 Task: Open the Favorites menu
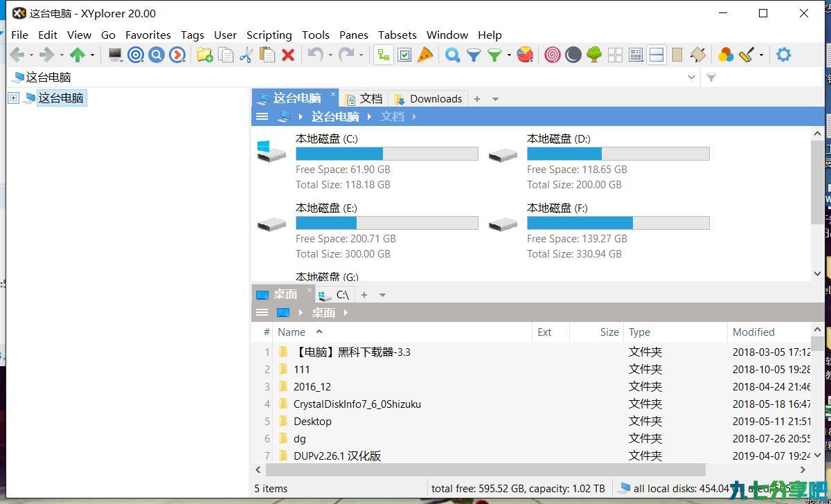click(x=148, y=35)
